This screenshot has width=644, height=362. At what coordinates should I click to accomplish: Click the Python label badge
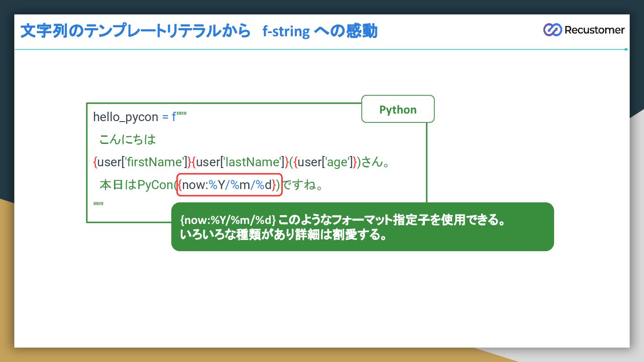coord(398,109)
